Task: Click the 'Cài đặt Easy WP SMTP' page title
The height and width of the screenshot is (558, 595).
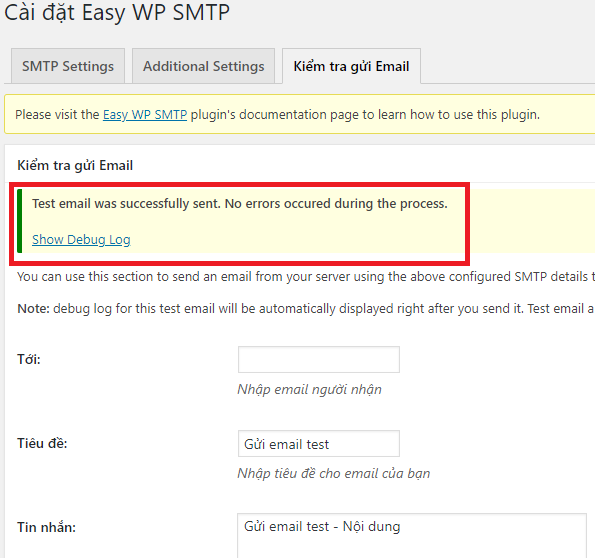Action: pos(117,12)
